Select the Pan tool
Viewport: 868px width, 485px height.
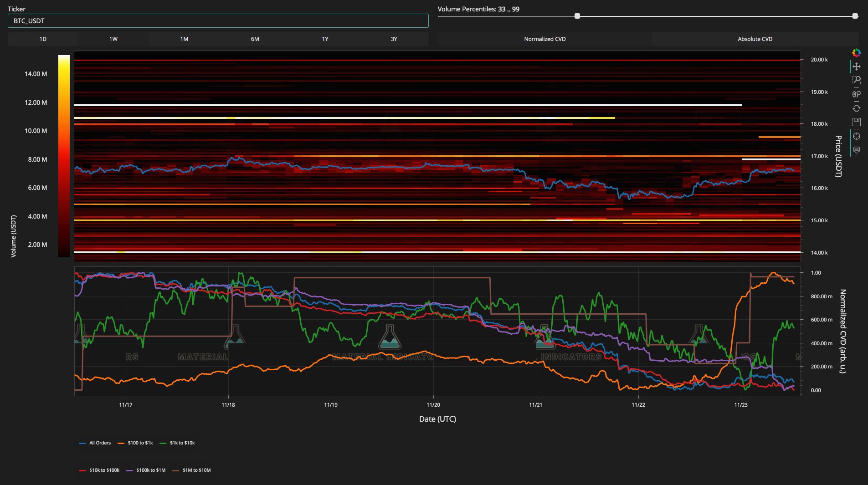pyautogui.click(x=857, y=66)
